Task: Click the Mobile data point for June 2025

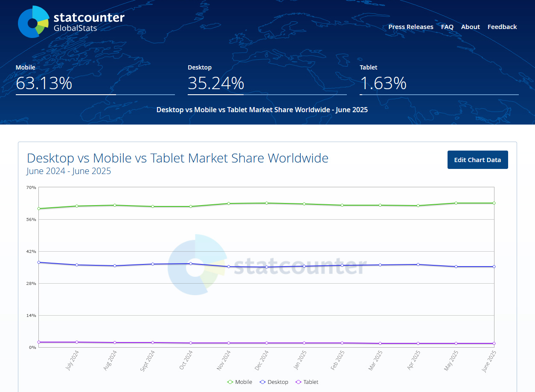Action: coord(494,203)
